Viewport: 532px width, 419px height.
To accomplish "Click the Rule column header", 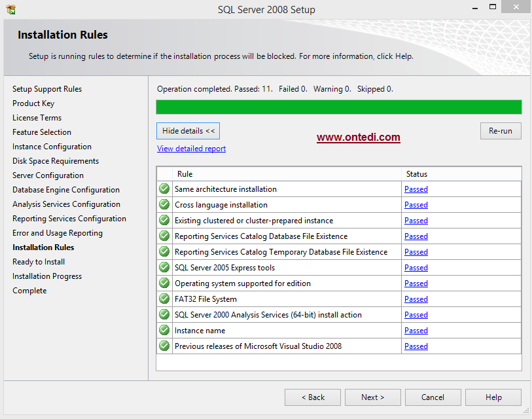I will coord(287,174).
